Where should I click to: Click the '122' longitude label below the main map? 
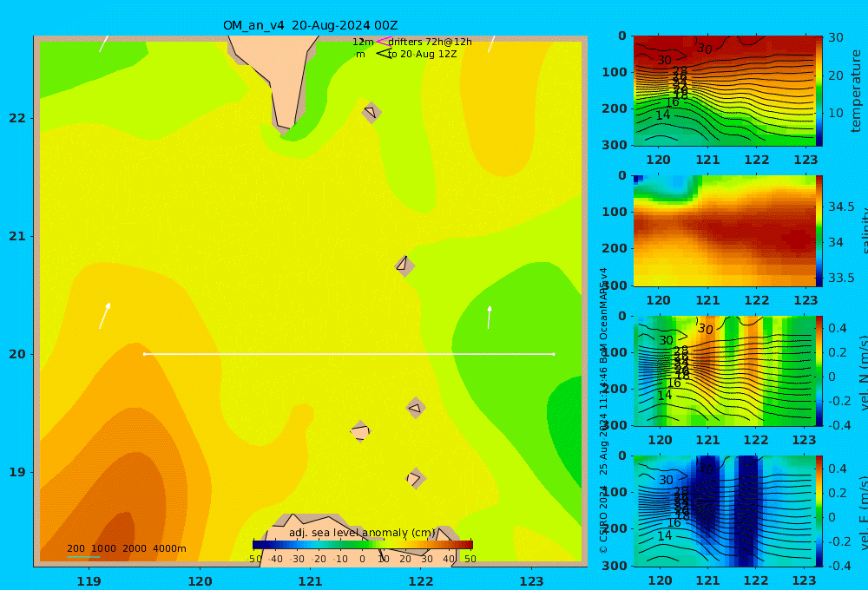[421, 581]
